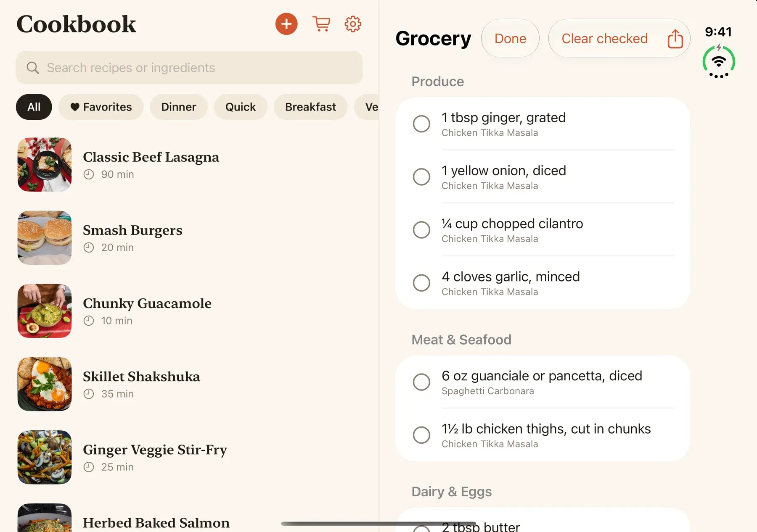Click clock icon under Skillet Shakshuka
The height and width of the screenshot is (532, 757).
pyautogui.click(x=89, y=394)
